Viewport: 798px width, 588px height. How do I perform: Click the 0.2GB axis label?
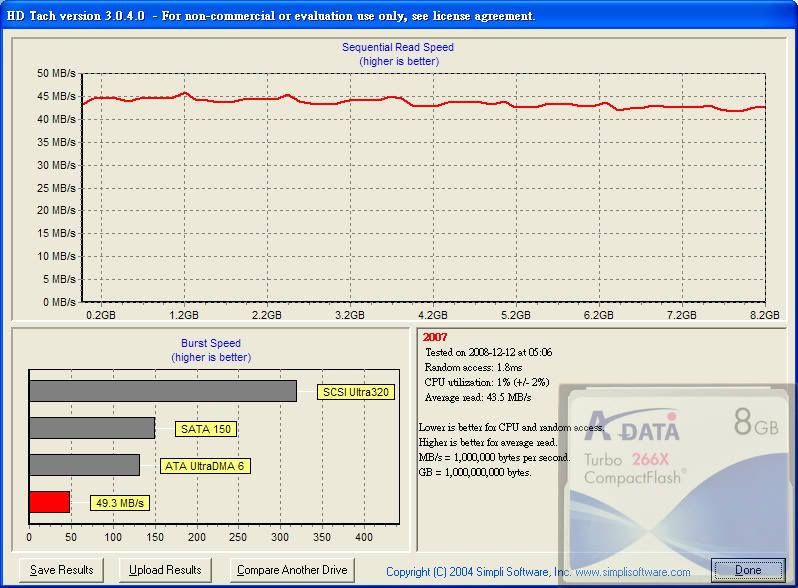pyautogui.click(x=101, y=315)
